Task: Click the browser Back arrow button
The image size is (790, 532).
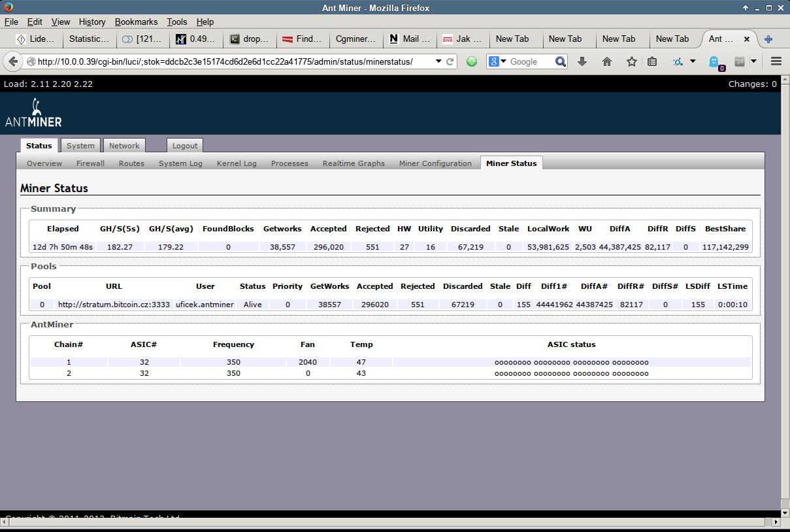Action: pyautogui.click(x=13, y=61)
